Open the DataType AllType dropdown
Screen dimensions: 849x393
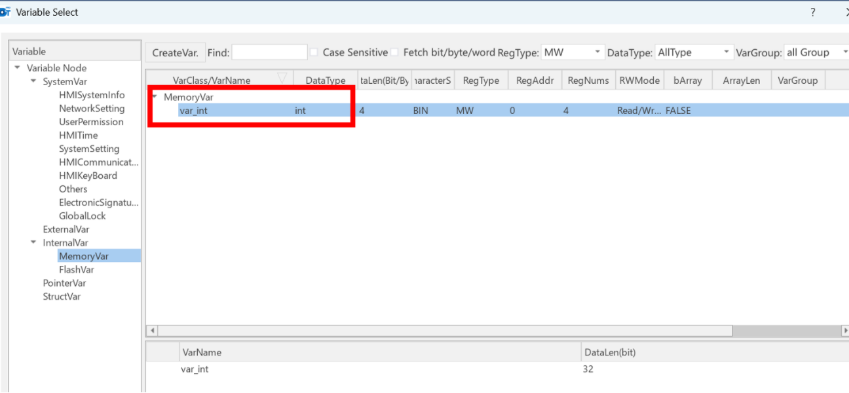(694, 53)
